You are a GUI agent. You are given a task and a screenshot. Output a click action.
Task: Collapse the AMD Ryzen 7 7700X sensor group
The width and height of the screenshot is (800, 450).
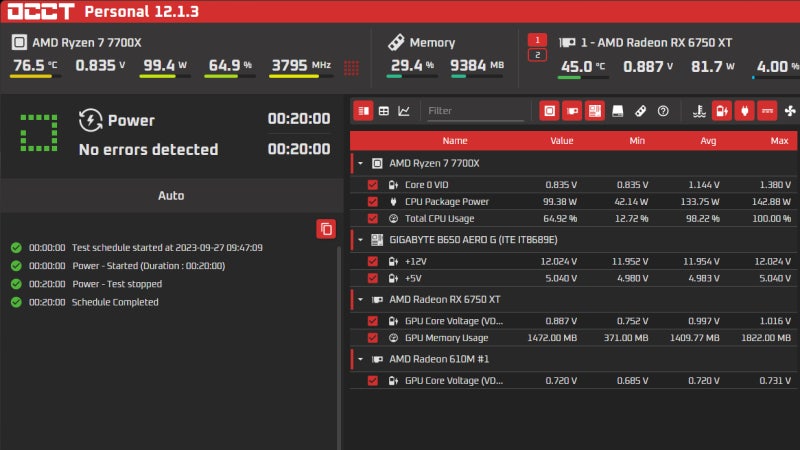click(x=361, y=163)
